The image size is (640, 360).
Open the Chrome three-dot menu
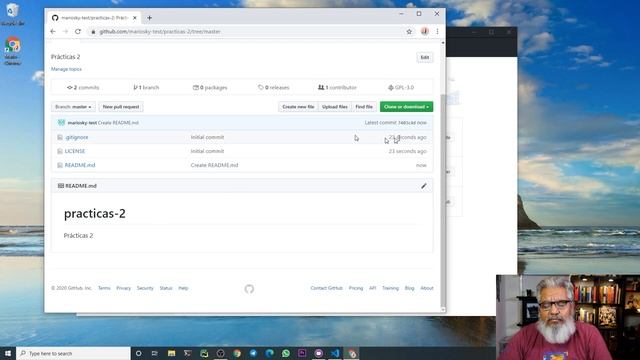coord(437,31)
